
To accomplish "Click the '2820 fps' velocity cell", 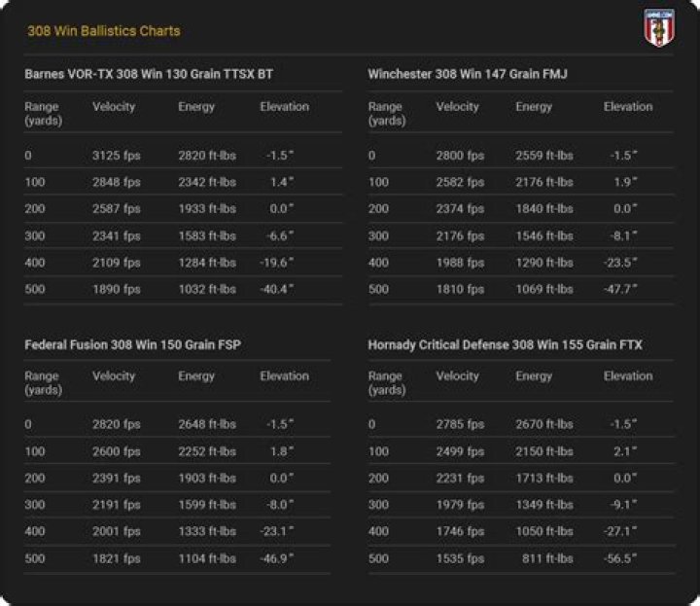I will [x=117, y=424].
